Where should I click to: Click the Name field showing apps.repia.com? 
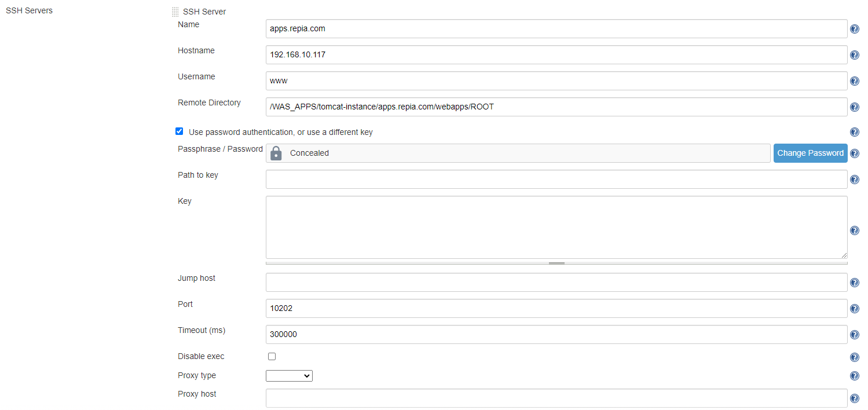(x=556, y=29)
